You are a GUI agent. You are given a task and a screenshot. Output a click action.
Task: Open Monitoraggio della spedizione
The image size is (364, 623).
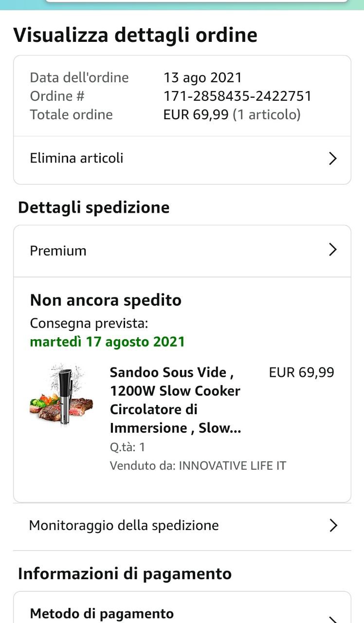pyautogui.click(x=124, y=526)
